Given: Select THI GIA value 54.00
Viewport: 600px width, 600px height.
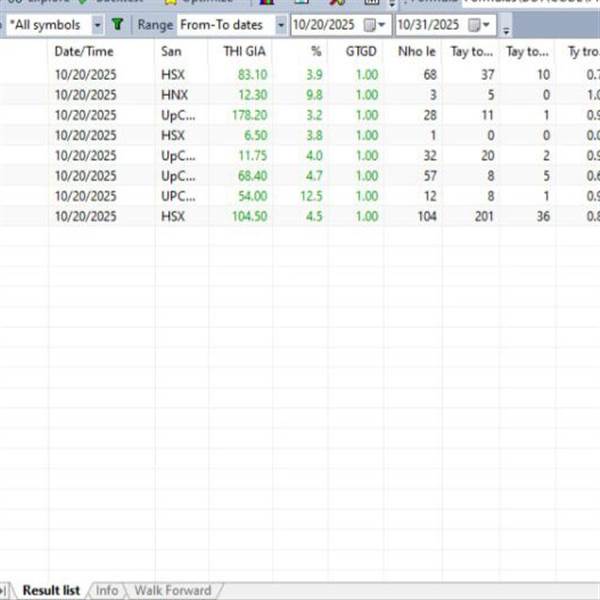Looking at the screenshot, I should point(252,196).
